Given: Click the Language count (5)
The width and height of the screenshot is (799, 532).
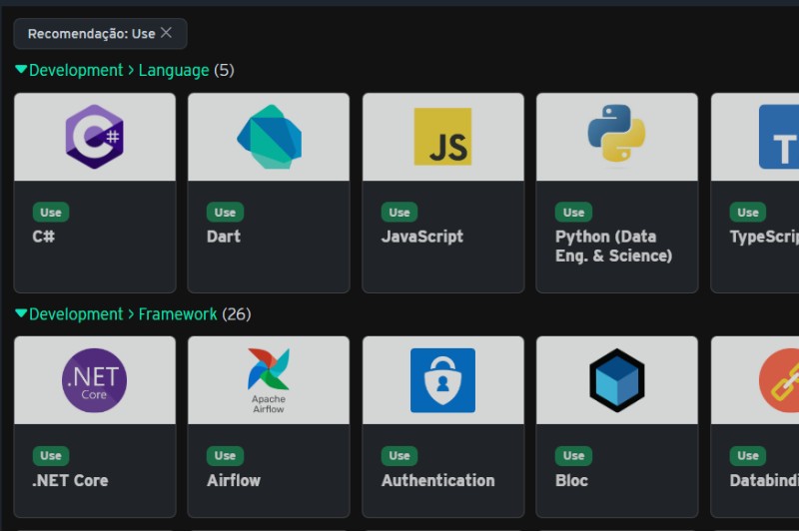Looking at the screenshot, I should tap(224, 70).
